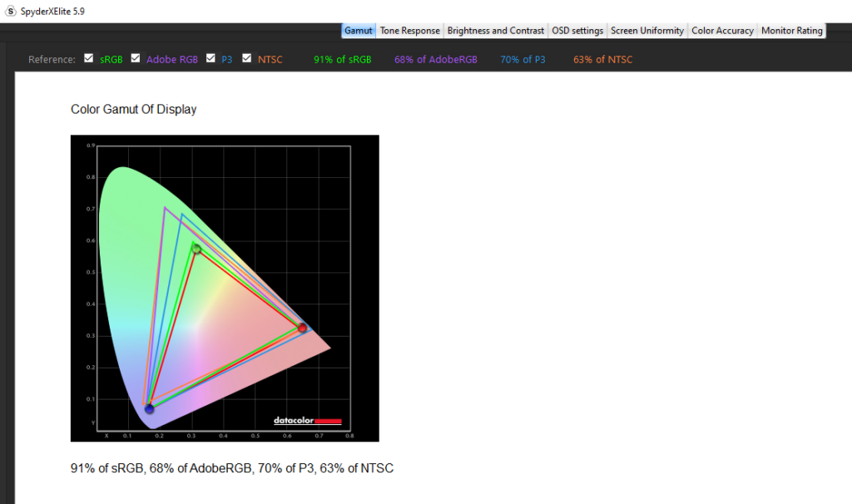The width and height of the screenshot is (852, 504).
Task: Click the datacolor logo on the chart
Action: [x=307, y=420]
